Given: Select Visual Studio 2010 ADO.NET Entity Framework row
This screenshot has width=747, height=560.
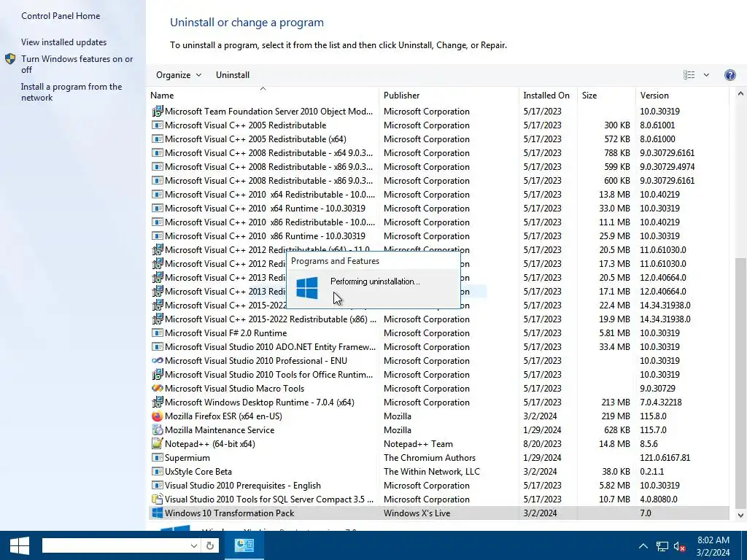Looking at the screenshot, I should click(438, 346).
